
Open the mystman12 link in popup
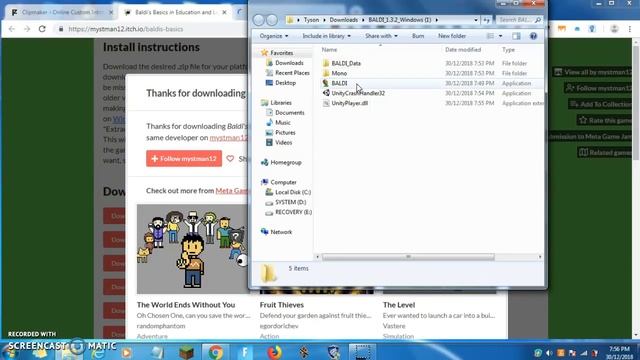229,138
